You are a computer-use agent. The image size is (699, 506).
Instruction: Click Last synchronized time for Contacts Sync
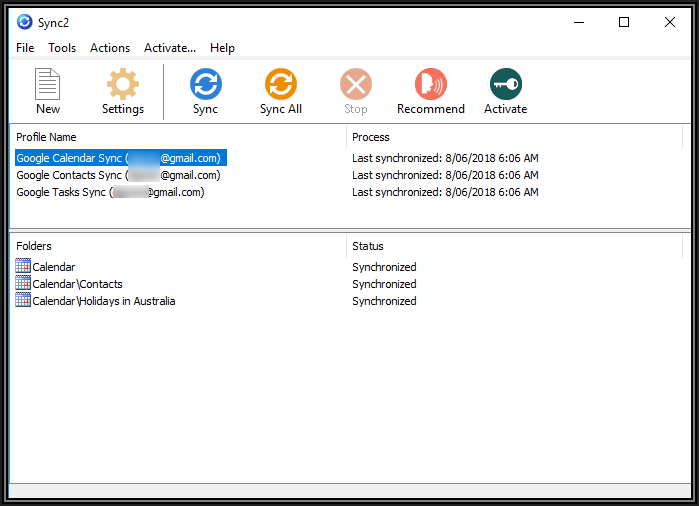click(445, 175)
